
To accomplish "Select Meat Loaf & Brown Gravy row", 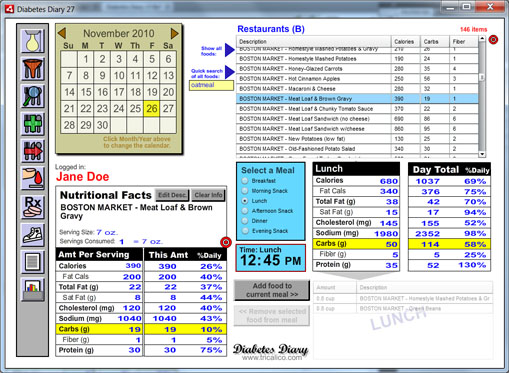I will tap(357, 99).
